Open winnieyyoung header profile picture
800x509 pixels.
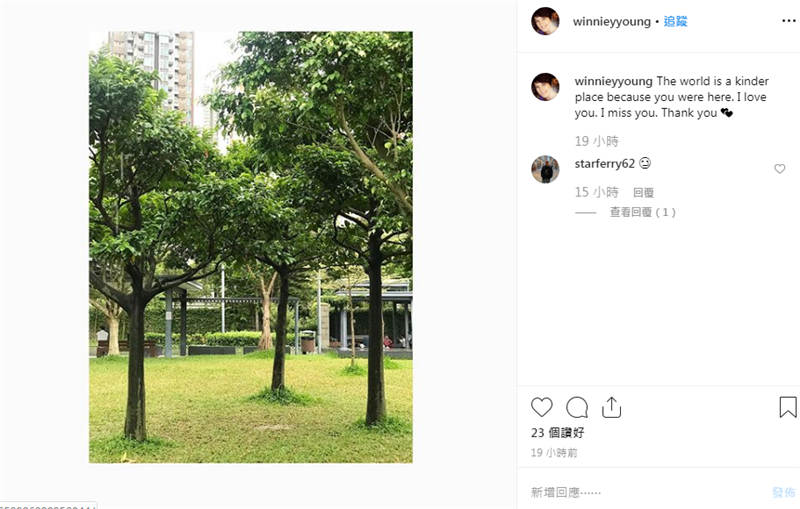pyautogui.click(x=545, y=21)
